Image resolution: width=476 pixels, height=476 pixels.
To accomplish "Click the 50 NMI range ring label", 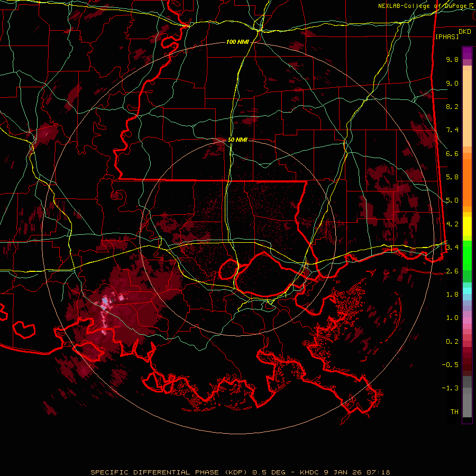I will pyautogui.click(x=237, y=140).
